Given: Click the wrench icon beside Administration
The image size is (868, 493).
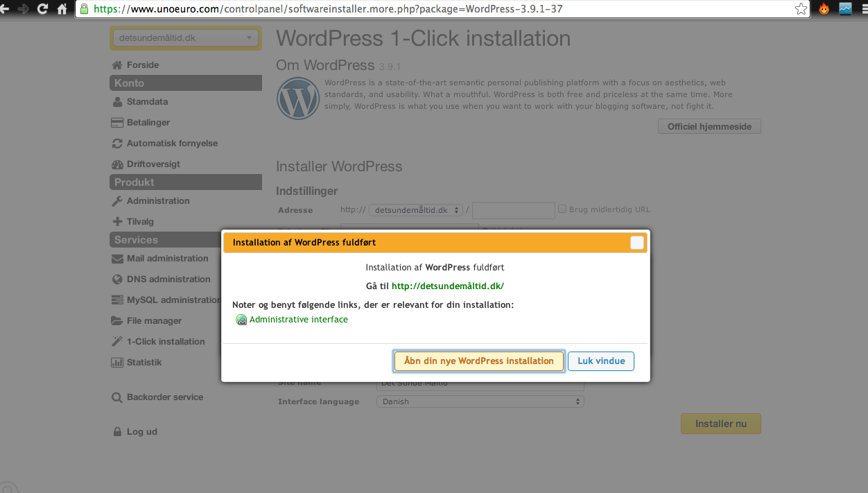Looking at the screenshot, I should [x=117, y=201].
